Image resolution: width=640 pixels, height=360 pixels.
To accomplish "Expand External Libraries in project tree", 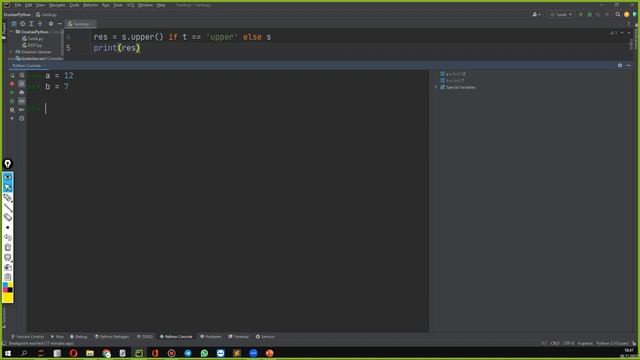I will coord(11,52).
